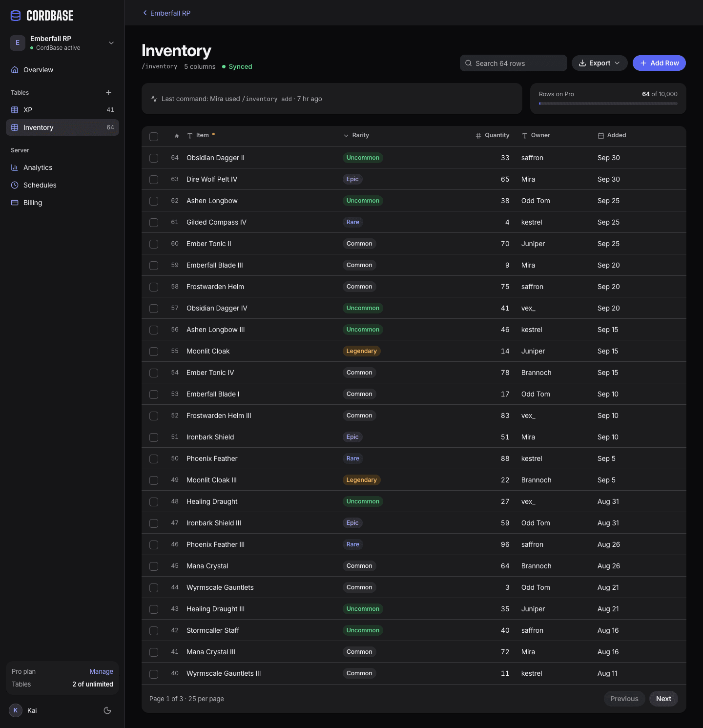
Task: Open the XP table in sidebar
Action: point(62,110)
